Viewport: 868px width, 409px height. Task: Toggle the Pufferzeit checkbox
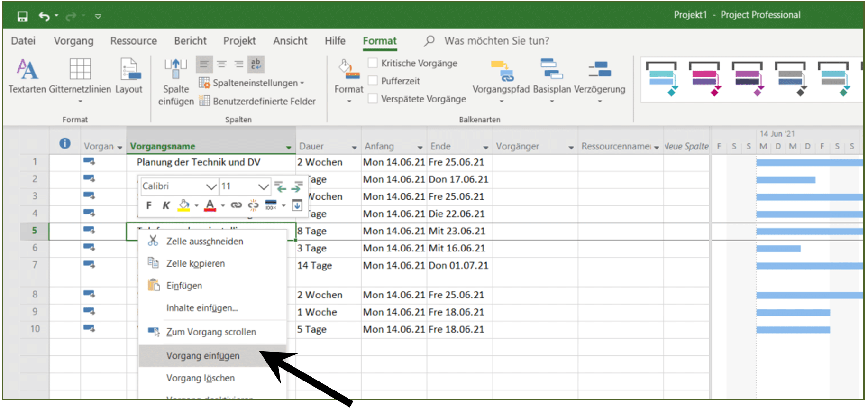point(373,81)
